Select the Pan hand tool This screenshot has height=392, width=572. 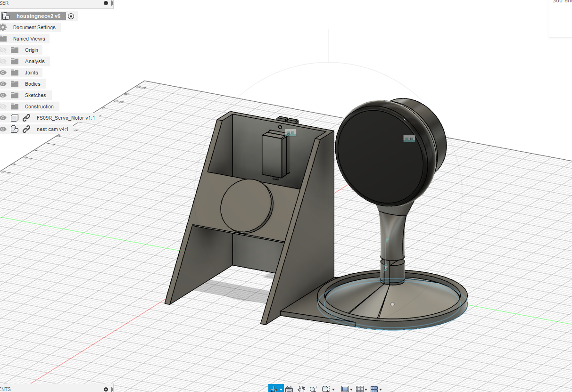click(301, 389)
